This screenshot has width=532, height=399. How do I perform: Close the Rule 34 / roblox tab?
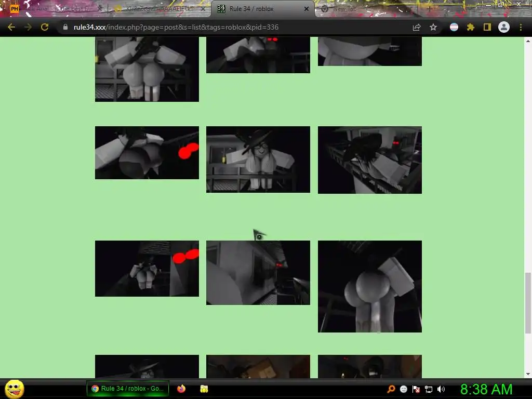307,9
